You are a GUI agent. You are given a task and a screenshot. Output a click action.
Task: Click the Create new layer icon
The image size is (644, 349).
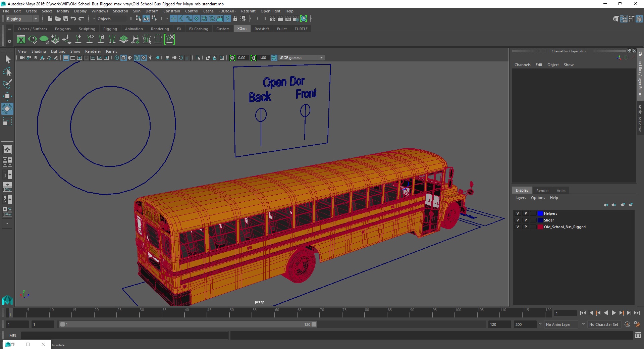(623, 205)
